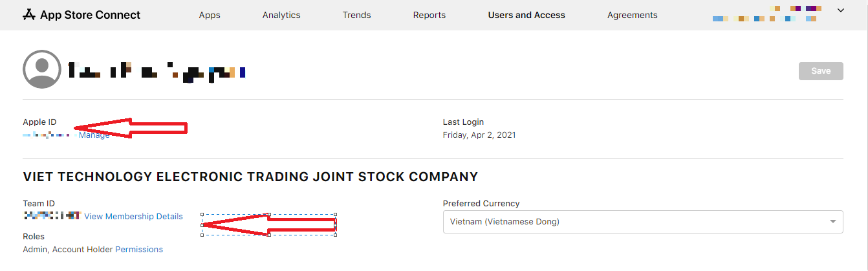
Task: Click the grayed-out Save button
Action: [x=821, y=71]
